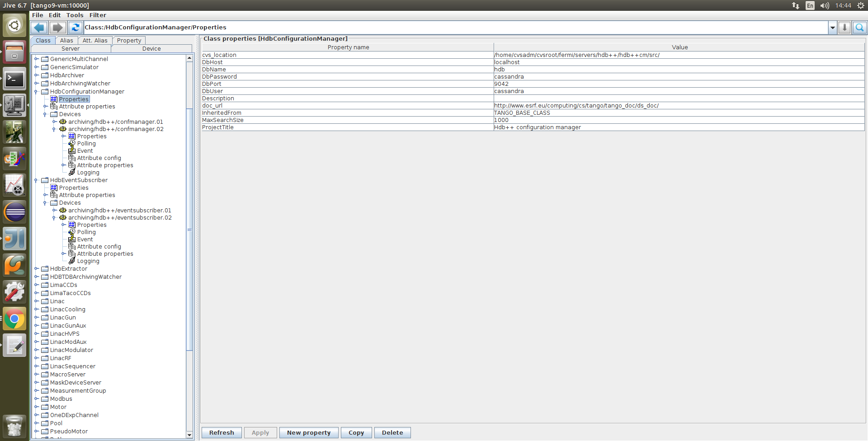This screenshot has height=441, width=868.
Task: Open Event under eventsubscriber.02
Action: pyautogui.click(x=85, y=239)
